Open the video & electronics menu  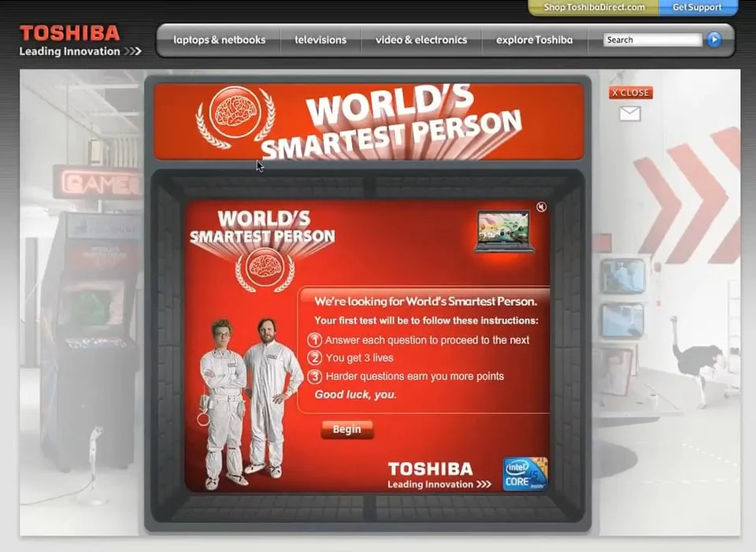[x=421, y=40]
